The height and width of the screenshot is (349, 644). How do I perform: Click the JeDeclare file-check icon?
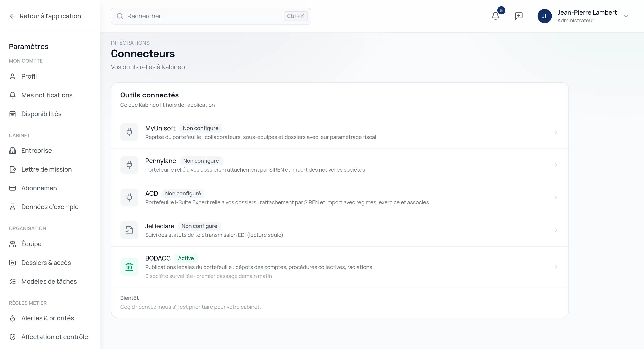(x=129, y=230)
